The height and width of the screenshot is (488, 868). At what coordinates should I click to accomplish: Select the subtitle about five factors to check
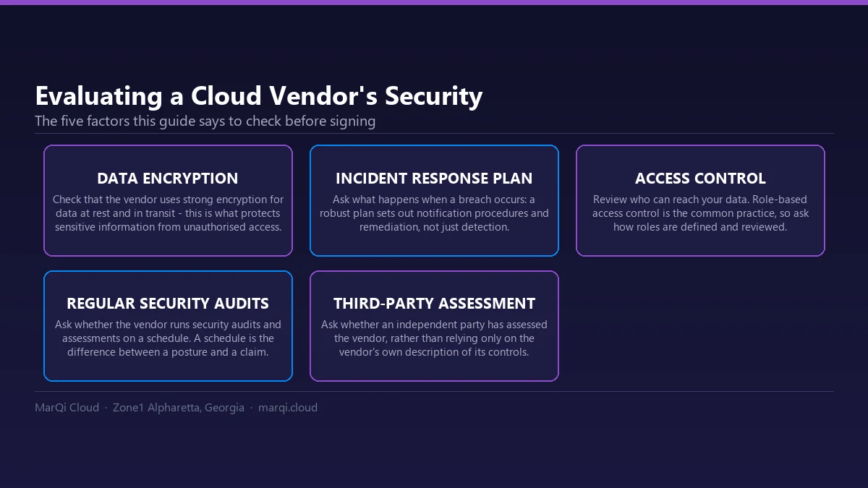(205, 121)
